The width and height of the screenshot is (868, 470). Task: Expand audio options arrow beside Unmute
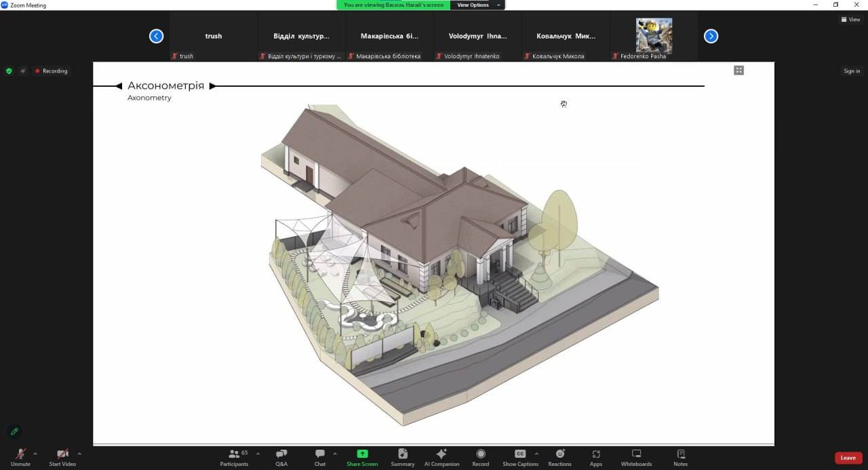pyautogui.click(x=35, y=454)
